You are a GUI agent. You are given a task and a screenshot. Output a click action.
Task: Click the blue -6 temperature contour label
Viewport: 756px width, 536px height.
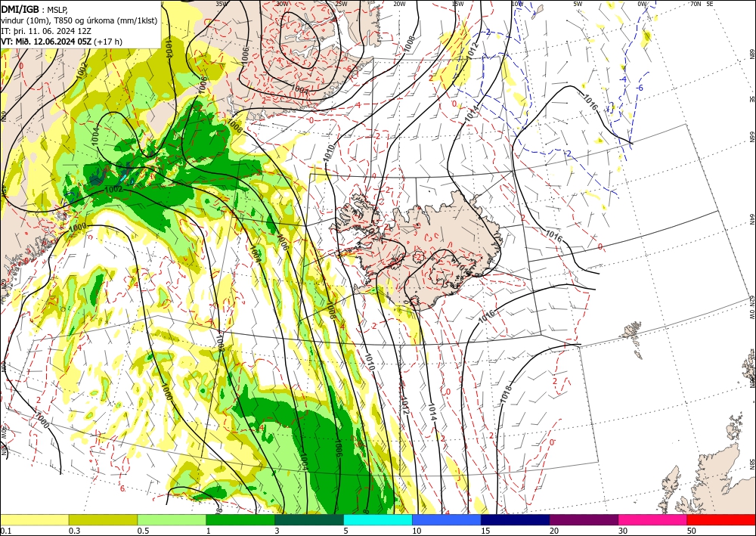[x=640, y=88]
